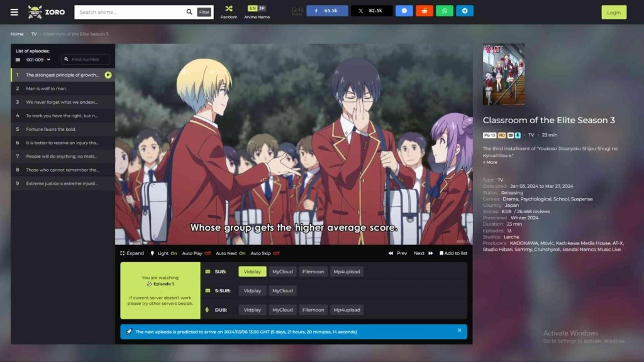Select episode 9 Extreme justice is extreme injustice
The image size is (644, 362).
coord(63,184)
